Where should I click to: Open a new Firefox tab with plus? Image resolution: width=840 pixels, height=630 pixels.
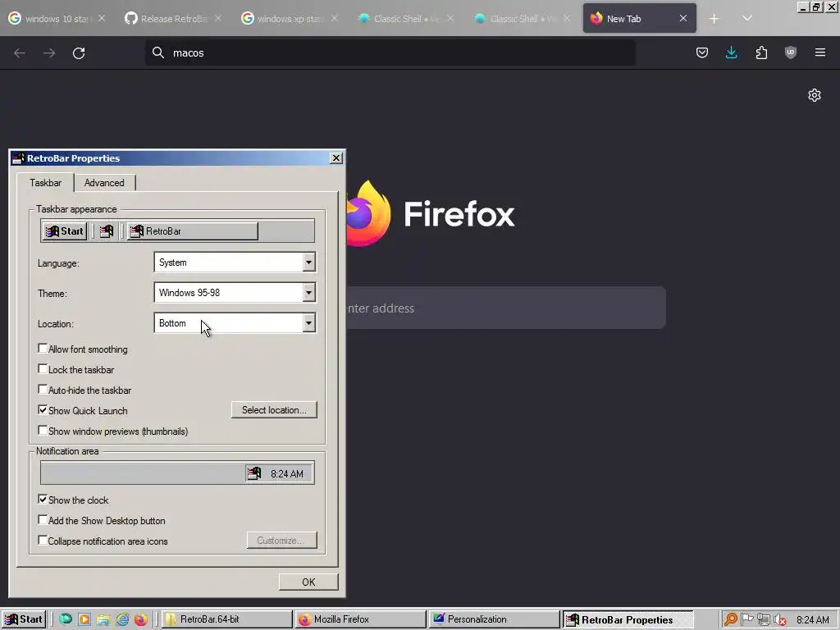(714, 19)
